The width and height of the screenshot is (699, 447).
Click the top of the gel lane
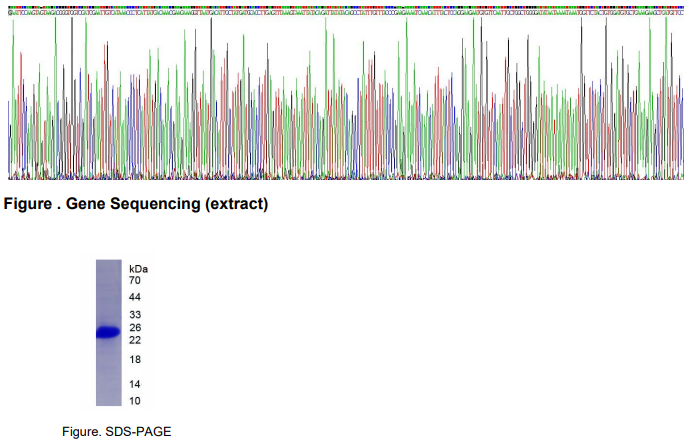(108, 264)
